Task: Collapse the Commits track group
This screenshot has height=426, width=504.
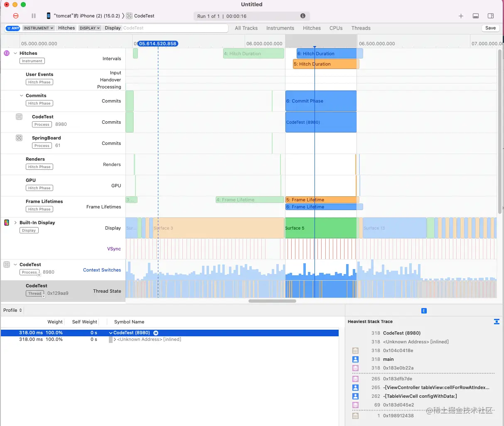Action: click(x=22, y=95)
